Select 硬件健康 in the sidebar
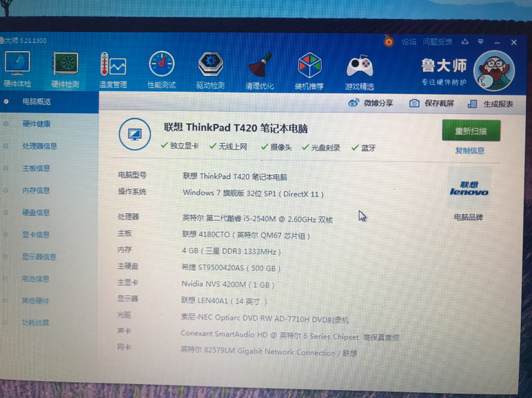 37,123
